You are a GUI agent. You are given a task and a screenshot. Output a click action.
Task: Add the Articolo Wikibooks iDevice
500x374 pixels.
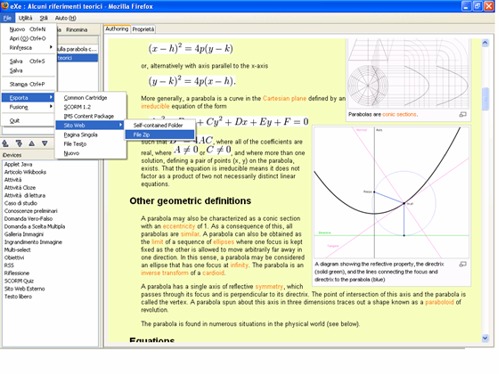[25, 172]
